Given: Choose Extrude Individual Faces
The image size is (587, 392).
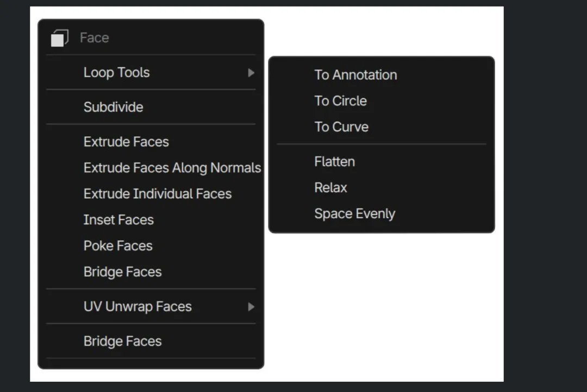Looking at the screenshot, I should click(157, 194).
